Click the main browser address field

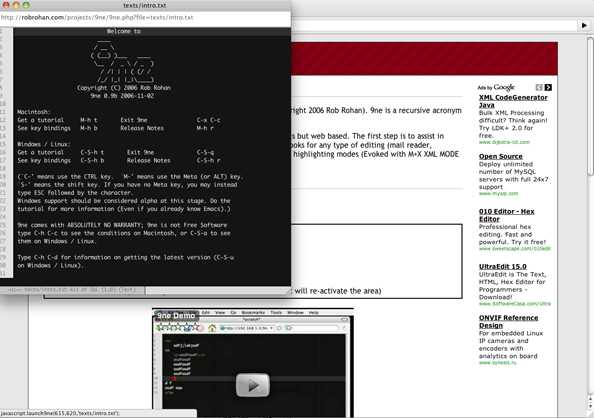pos(434,25)
